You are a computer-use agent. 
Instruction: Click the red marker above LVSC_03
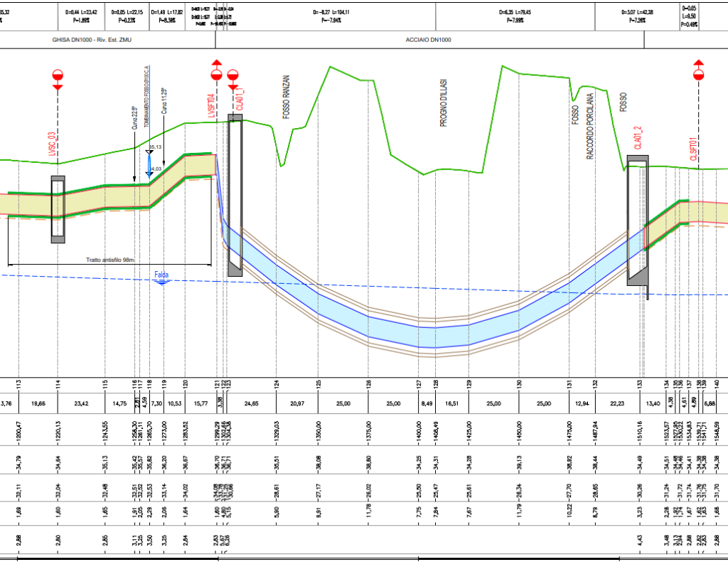pos(58,76)
